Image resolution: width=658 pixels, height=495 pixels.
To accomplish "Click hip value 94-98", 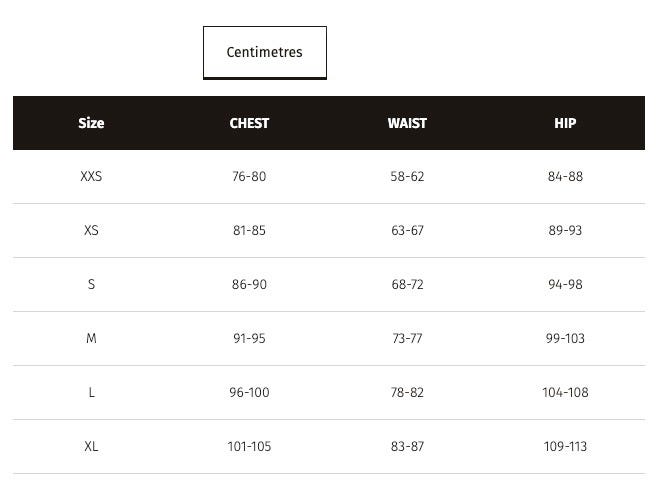I will pos(565,284).
